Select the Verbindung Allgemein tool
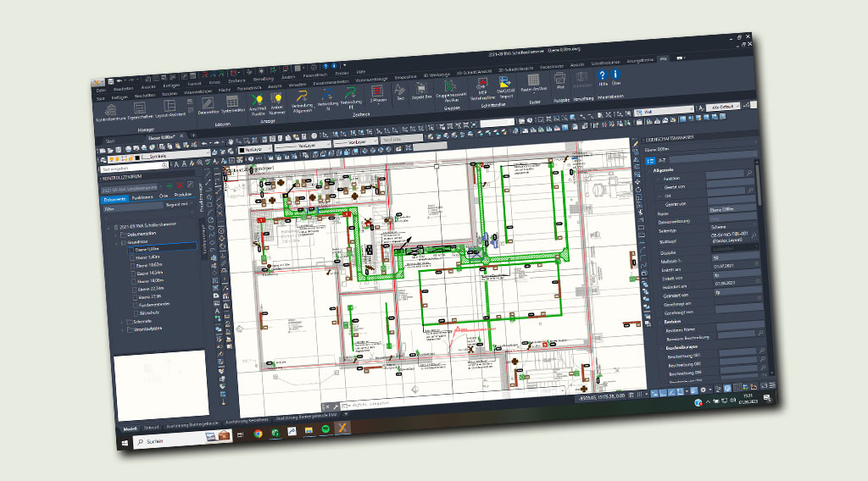 click(301, 96)
